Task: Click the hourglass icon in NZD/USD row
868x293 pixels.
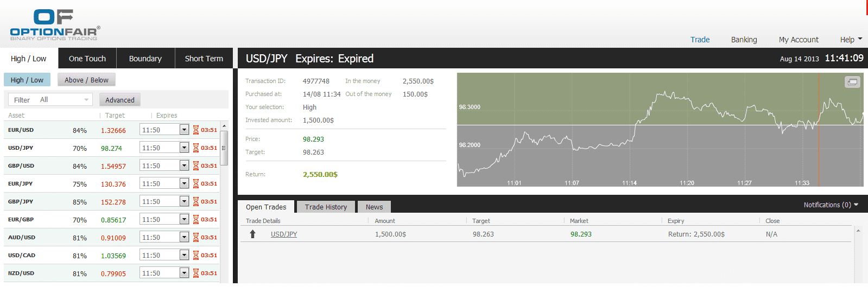Action: pyautogui.click(x=196, y=273)
